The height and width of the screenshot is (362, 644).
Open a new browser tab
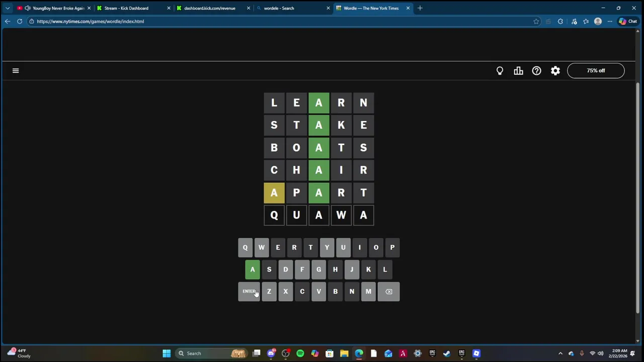pos(420,8)
